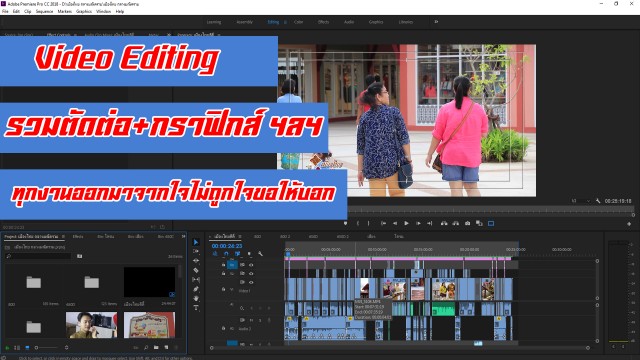Click Mark Out in Program monitor
Screen dimensions: 640x360
point(369,223)
